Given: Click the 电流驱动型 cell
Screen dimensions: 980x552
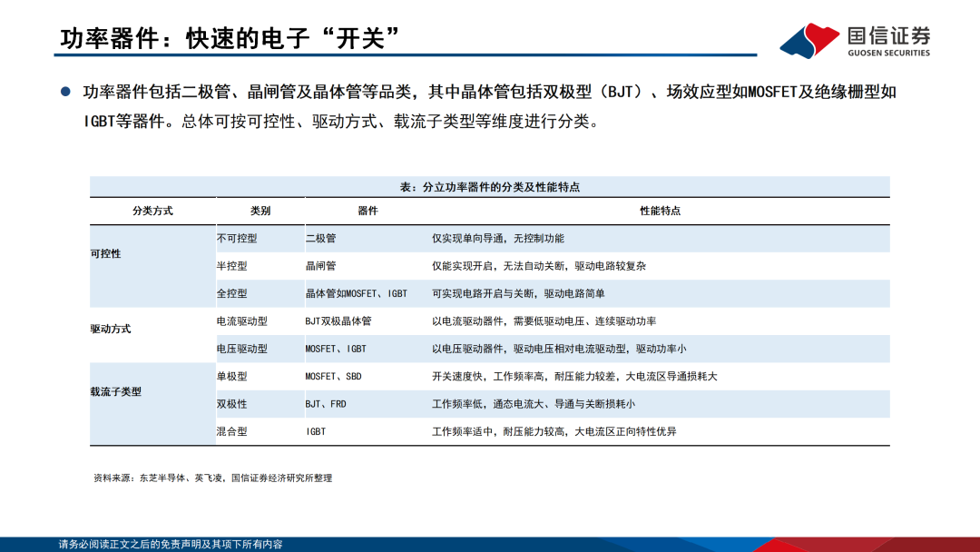Looking at the screenshot, I should tap(242, 321).
